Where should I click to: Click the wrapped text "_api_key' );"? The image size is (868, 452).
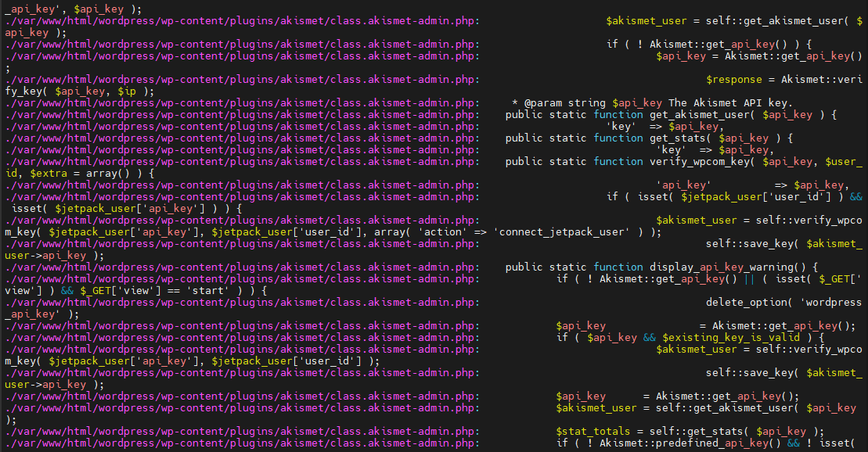point(42,314)
